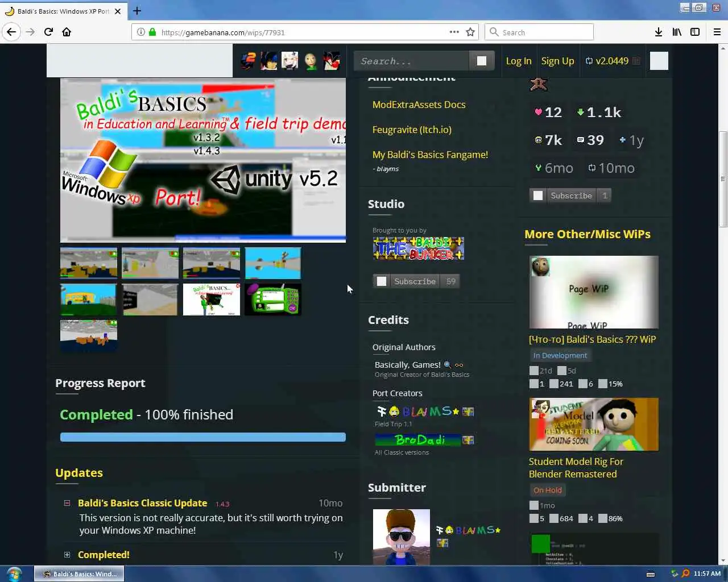Click the white square at the header's far end
Viewport: 728px width, 582px height.
659,61
